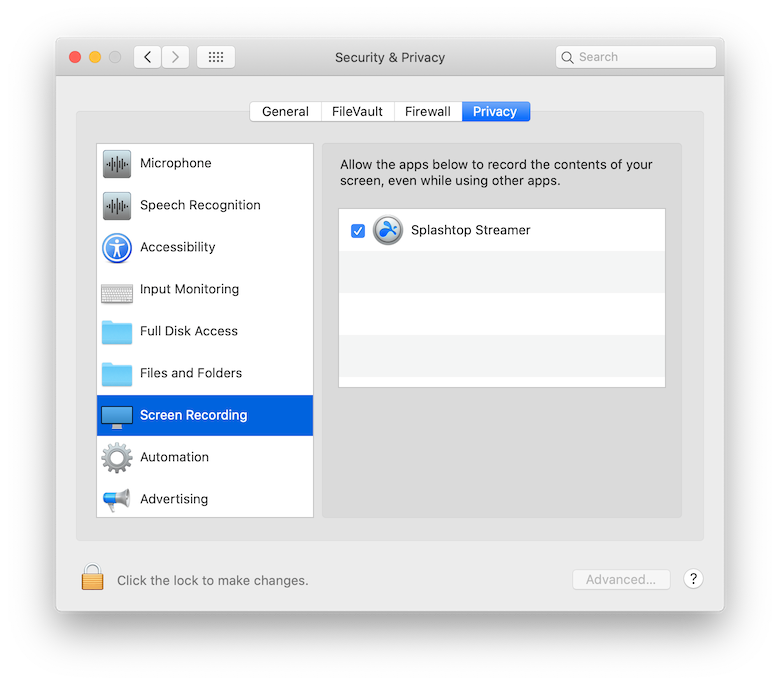This screenshot has width=780, height=685.
Task: Click the Files and Folders folder icon
Action: pyautogui.click(x=117, y=374)
